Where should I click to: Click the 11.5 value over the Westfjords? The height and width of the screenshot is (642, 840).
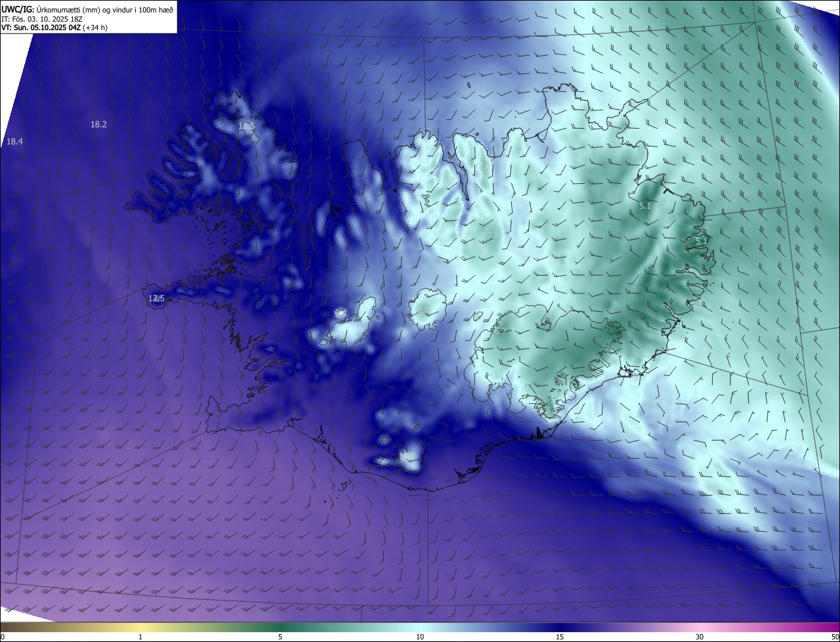[x=246, y=126]
